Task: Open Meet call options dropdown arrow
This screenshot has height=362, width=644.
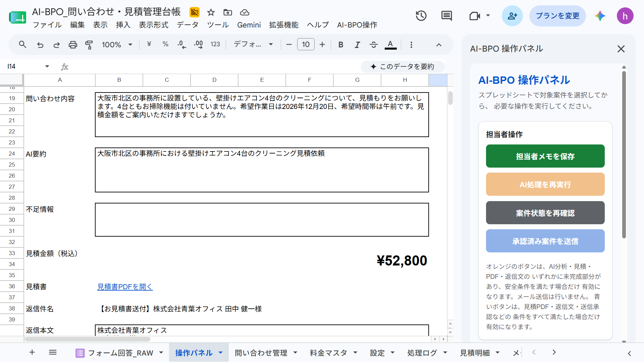Action: (488, 15)
